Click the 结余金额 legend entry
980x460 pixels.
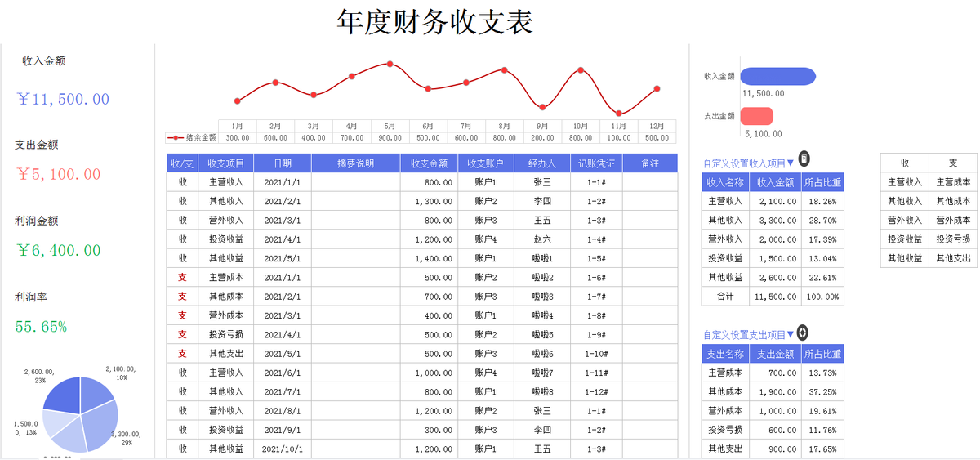click(192, 138)
